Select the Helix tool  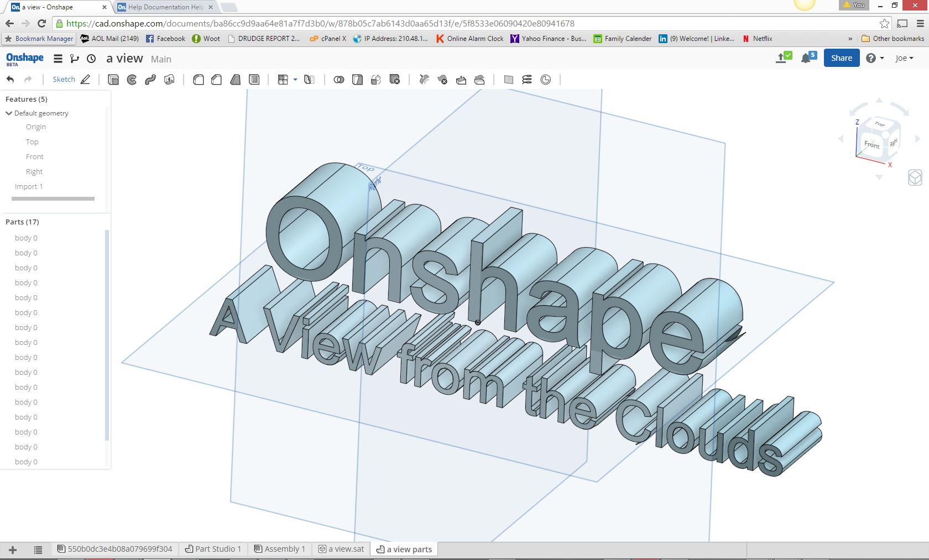(x=527, y=80)
